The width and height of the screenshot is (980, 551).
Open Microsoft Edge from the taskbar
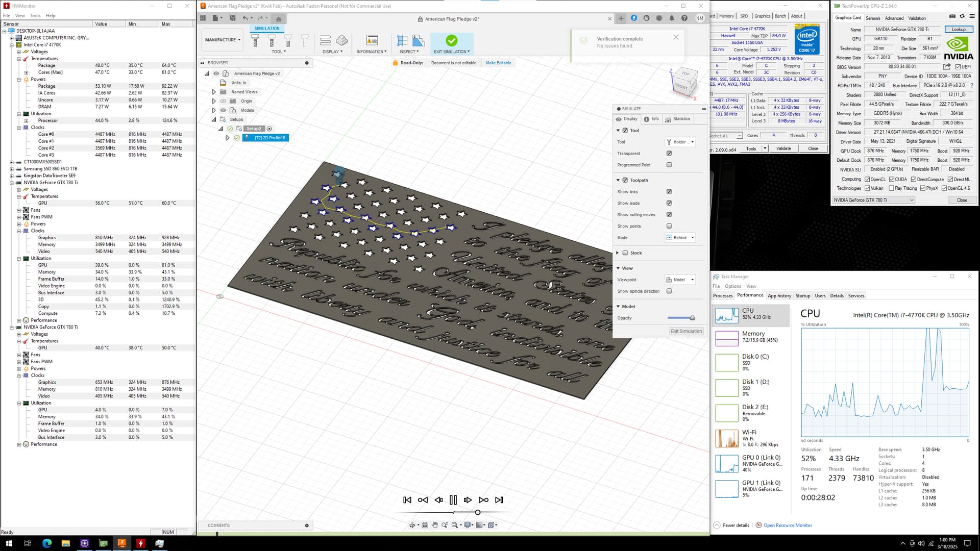47,543
